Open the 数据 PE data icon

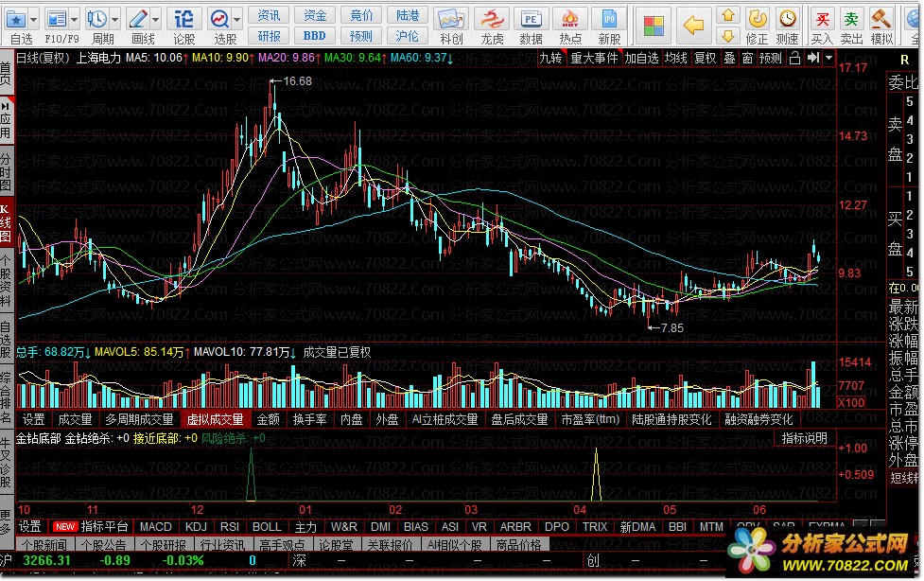(531, 20)
